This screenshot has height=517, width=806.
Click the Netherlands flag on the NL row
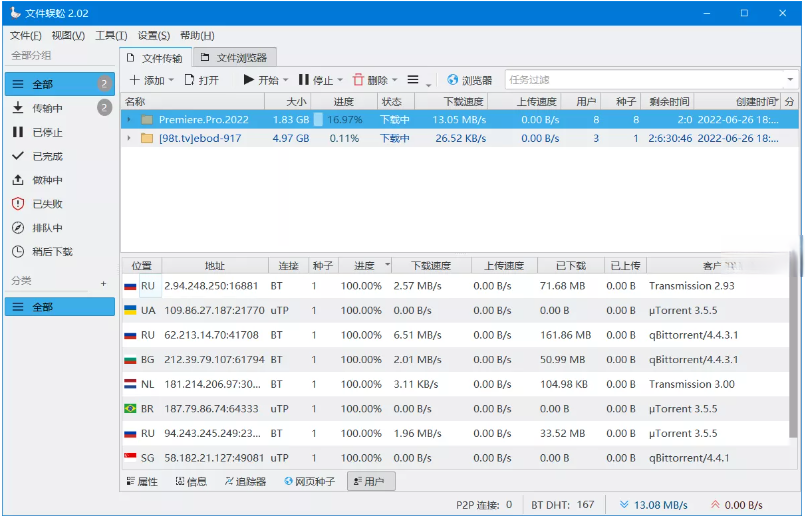130,384
